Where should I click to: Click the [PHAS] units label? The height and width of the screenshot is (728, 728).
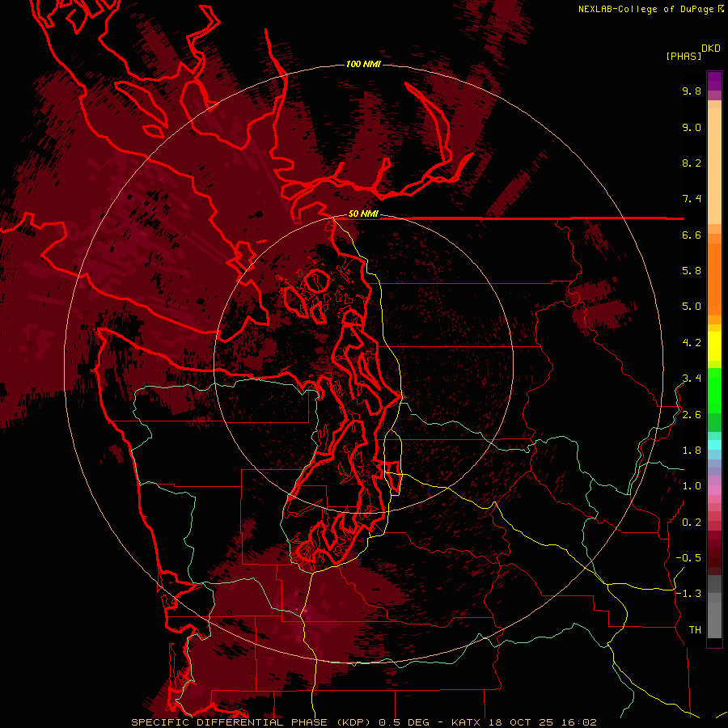(684, 56)
